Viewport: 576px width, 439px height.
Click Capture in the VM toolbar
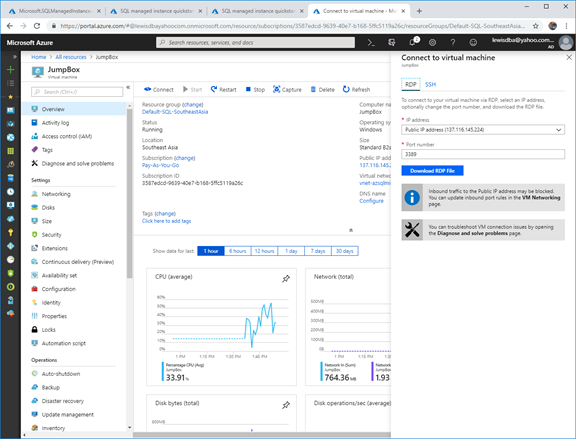click(x=287, y=89)
